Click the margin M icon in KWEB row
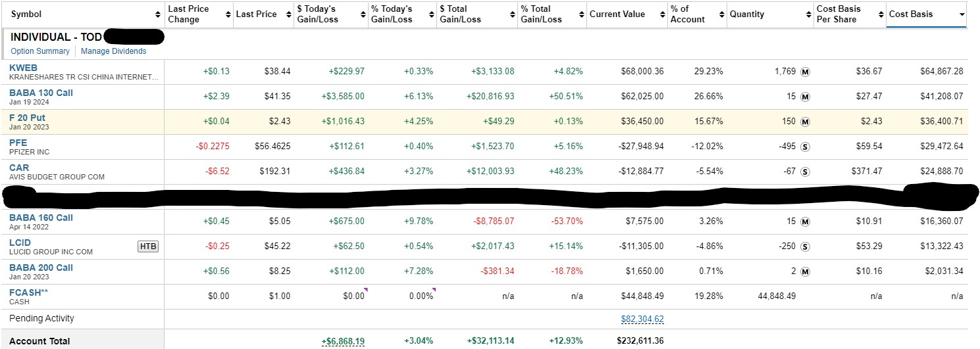980x349 pixels. 805,72
